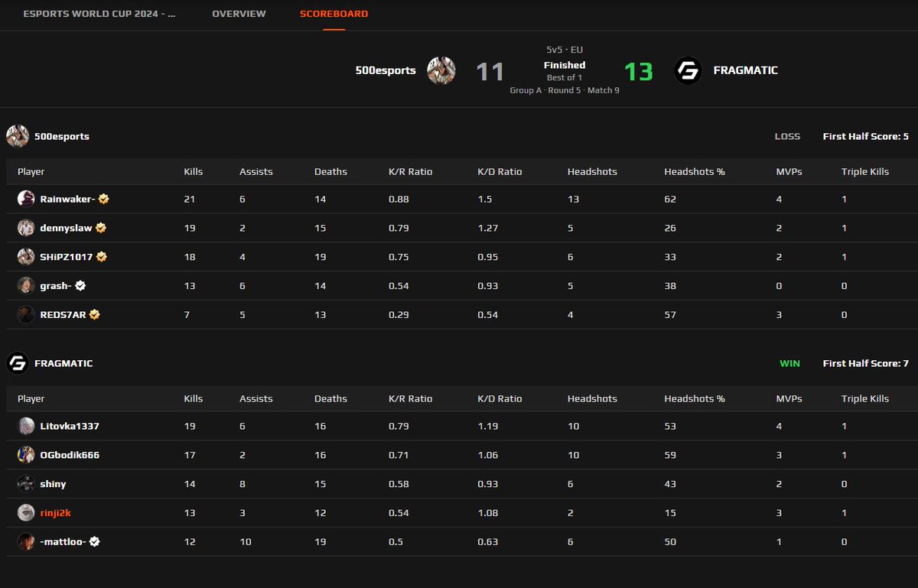The width and height of the screenshot is (918, 588).
Task: Click REDS7AR player avatar
Action: [x=26, y=314]
